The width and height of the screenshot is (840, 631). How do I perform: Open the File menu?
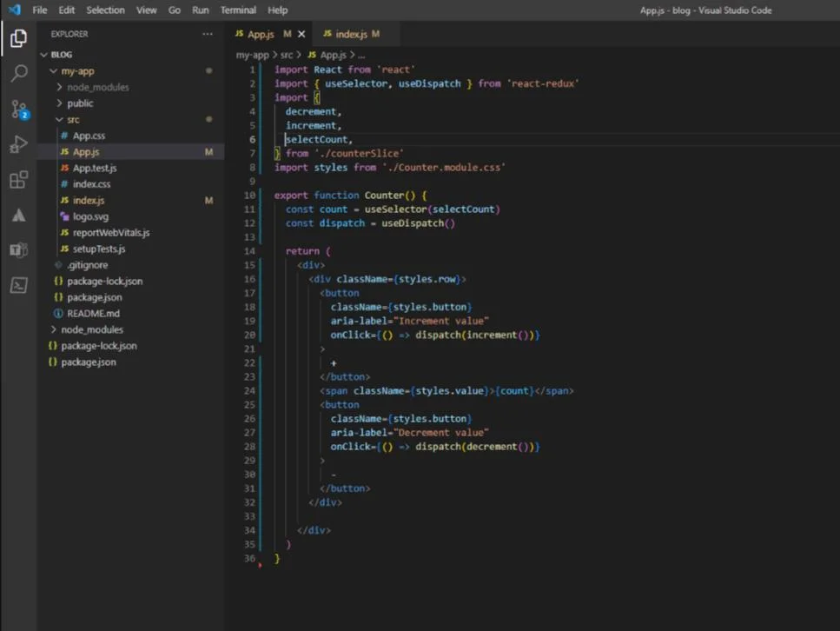(40, 10)
